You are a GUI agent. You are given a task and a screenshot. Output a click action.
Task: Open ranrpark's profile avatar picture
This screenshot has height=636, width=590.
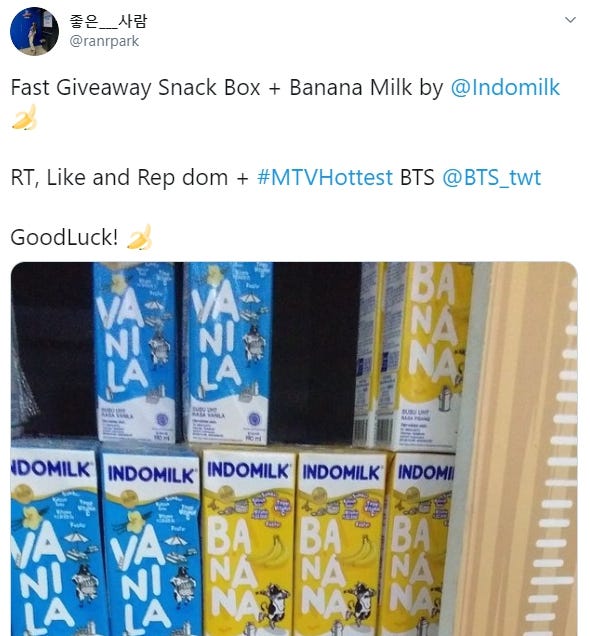coord(34,31)
